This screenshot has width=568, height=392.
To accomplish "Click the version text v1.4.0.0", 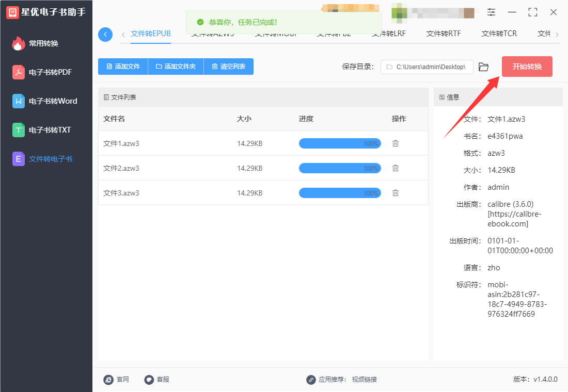I will [x=546, y=379].
